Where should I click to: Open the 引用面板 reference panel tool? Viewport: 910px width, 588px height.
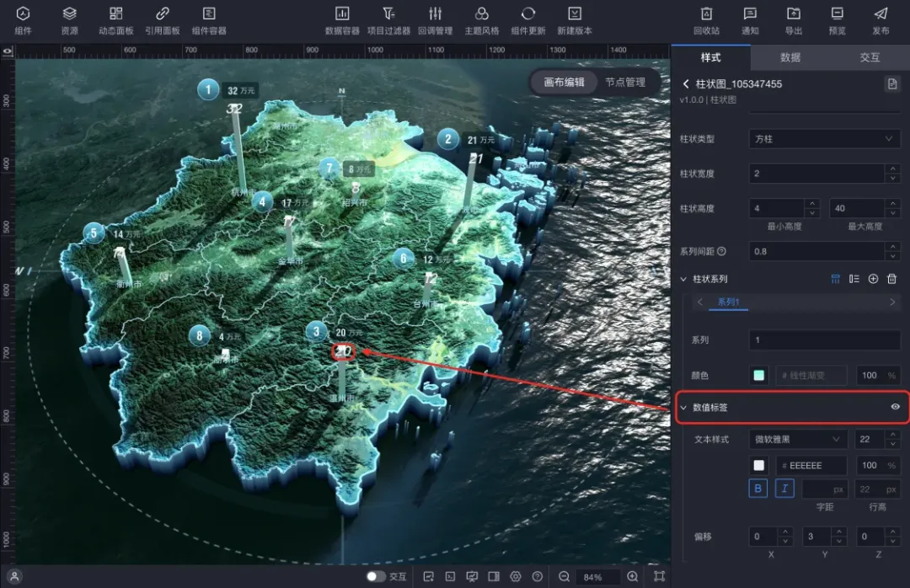163,21
